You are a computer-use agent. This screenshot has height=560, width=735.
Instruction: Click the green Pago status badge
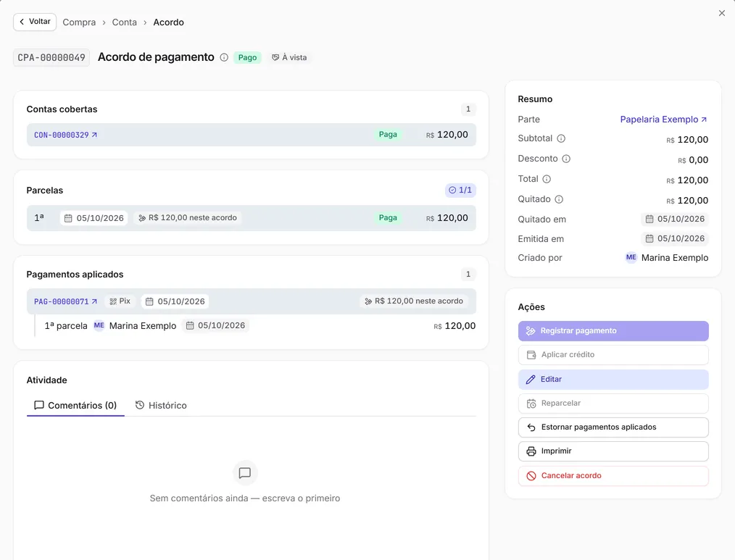click(247, 57)
